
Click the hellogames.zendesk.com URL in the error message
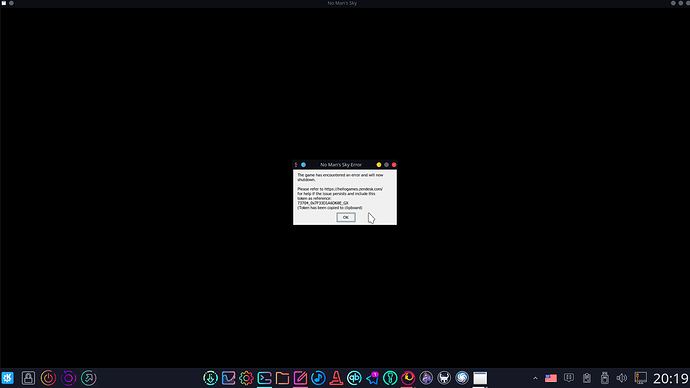tap(353, 189)
